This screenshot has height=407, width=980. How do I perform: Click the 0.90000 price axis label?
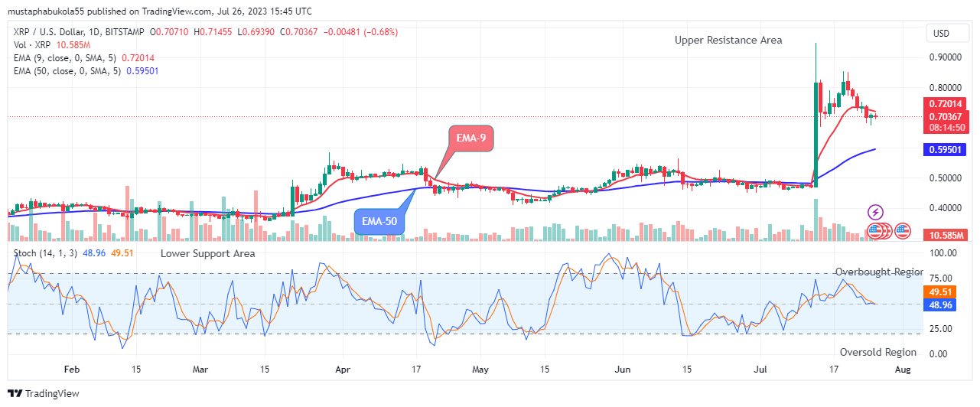click(945, 57)
